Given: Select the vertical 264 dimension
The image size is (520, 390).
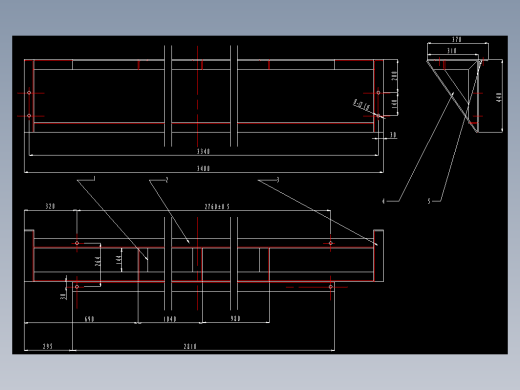Looking at the screenshot, I should [x=98, y=261].
